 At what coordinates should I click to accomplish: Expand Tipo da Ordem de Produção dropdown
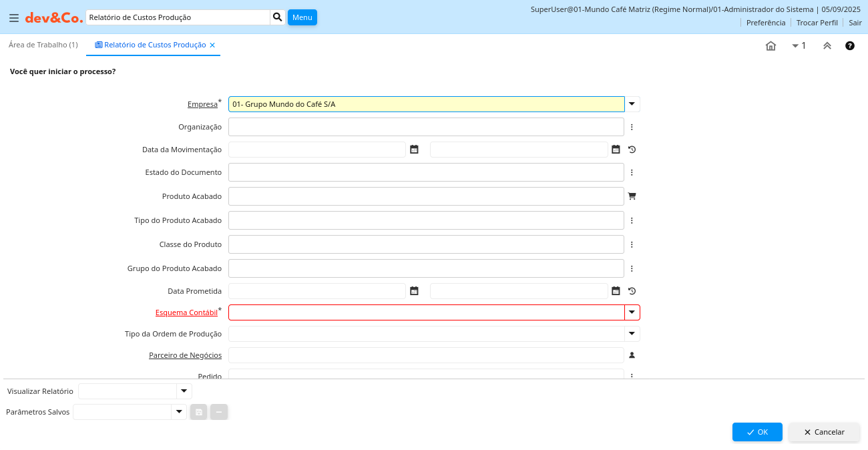[x=632, y=334]
